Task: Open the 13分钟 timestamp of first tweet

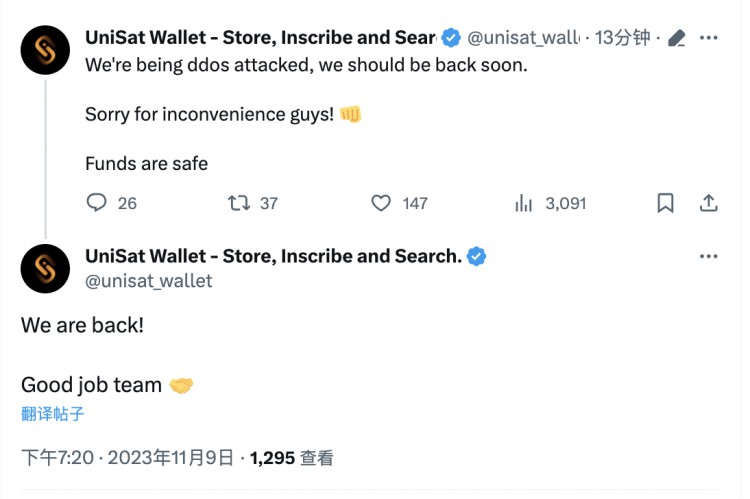Action: click(622, 37)
